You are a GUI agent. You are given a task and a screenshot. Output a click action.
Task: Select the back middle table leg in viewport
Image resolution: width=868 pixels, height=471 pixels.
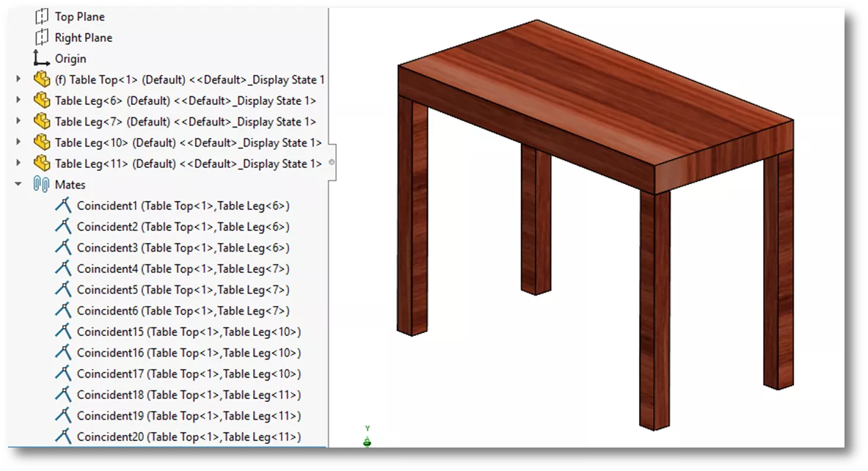pos(536,219)
